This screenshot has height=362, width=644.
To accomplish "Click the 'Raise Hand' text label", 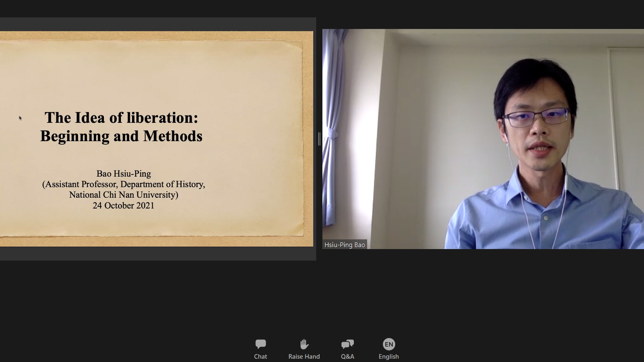I will coord(304,357).
